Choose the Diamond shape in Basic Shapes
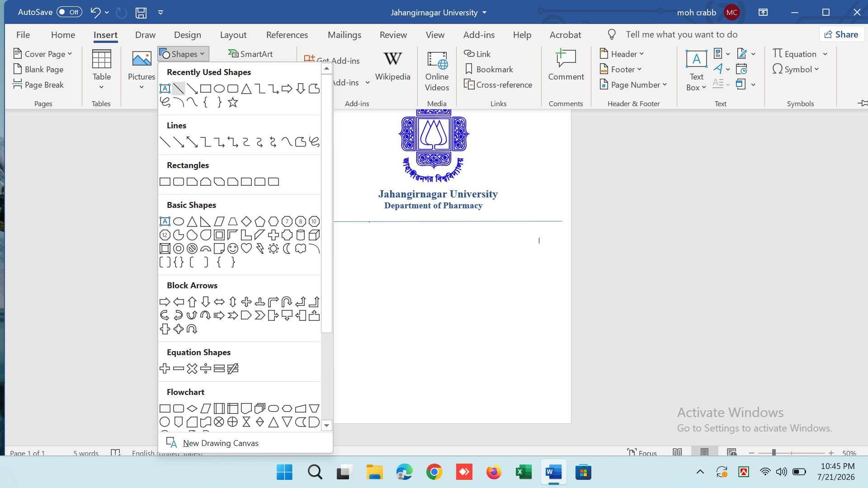Viewport: 868px width, 488px height. (x=246, y=221)
